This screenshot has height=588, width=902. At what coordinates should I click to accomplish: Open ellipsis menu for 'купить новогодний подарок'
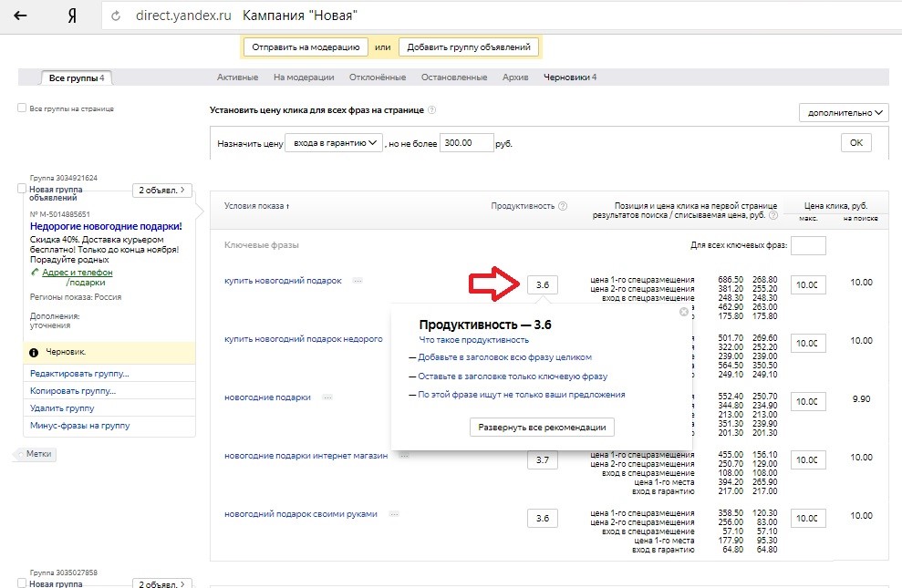pyautogui.click(x=358, y=281)
